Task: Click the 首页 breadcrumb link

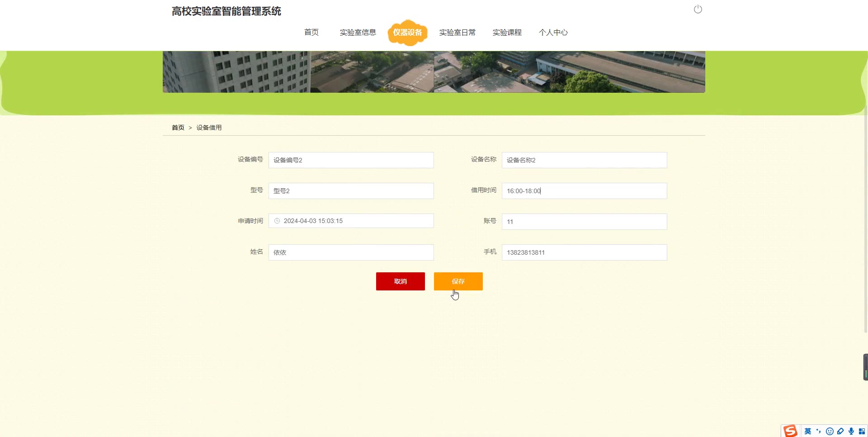Action: coord(178,128)
